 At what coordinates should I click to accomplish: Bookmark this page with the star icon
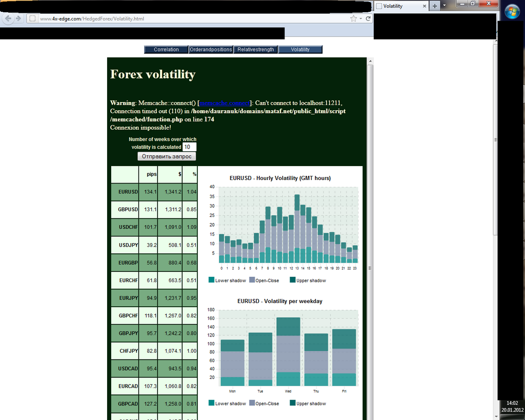[353, 19]
